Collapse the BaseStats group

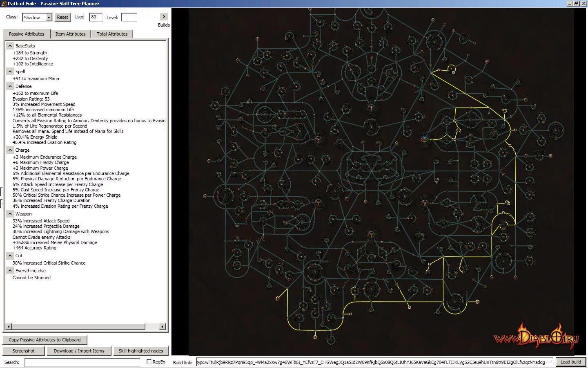point(10,46)
